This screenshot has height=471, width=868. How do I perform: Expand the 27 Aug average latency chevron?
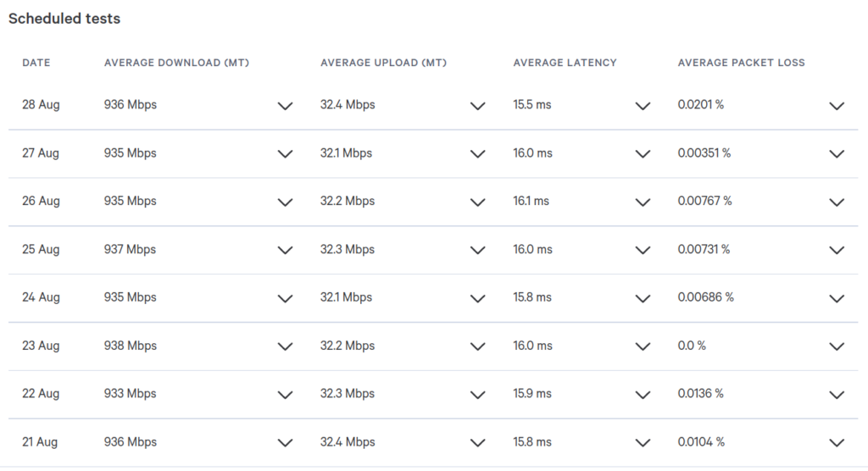643,154
